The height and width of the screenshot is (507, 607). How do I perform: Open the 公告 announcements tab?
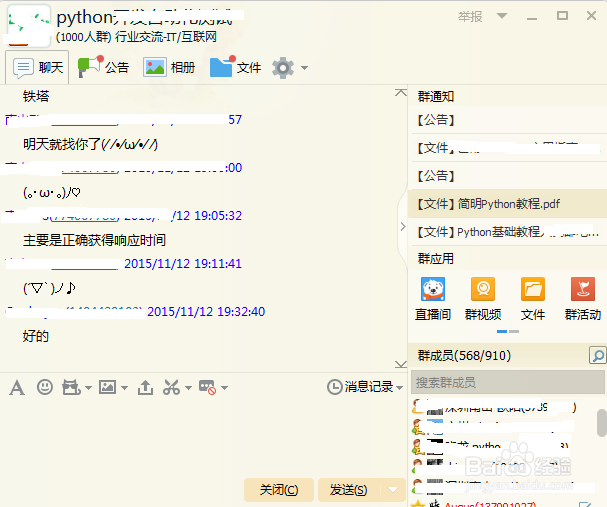click(x=103, y=67)
